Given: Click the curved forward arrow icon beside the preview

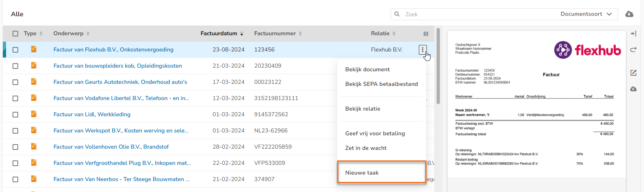Looking at the screenshot, I should click(x=633, y=50).
